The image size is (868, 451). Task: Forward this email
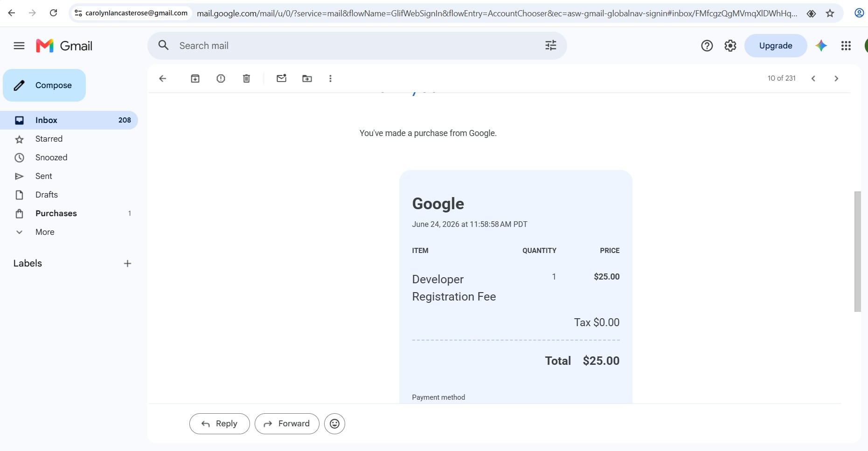[x=287, y=424]
